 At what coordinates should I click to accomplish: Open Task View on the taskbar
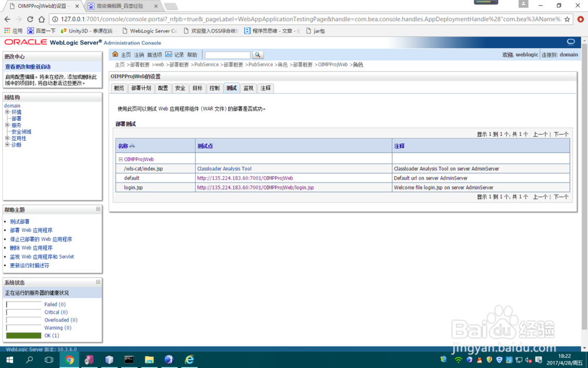(x=49, y=360)
